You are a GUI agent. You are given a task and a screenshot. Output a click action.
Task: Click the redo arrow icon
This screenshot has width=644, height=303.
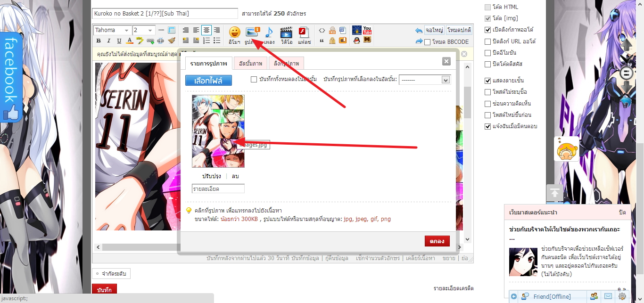419,41
